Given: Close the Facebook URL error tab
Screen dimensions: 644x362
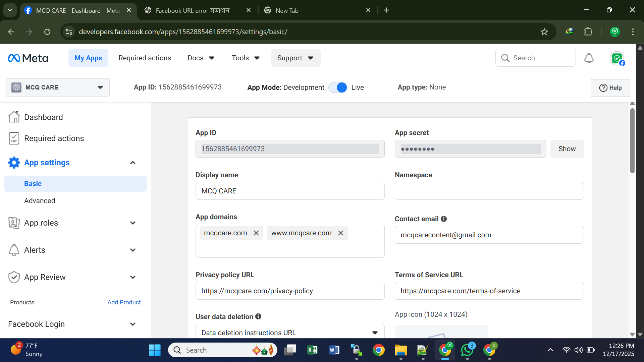Looking at the screenshot, I should (x=249, y=10).
